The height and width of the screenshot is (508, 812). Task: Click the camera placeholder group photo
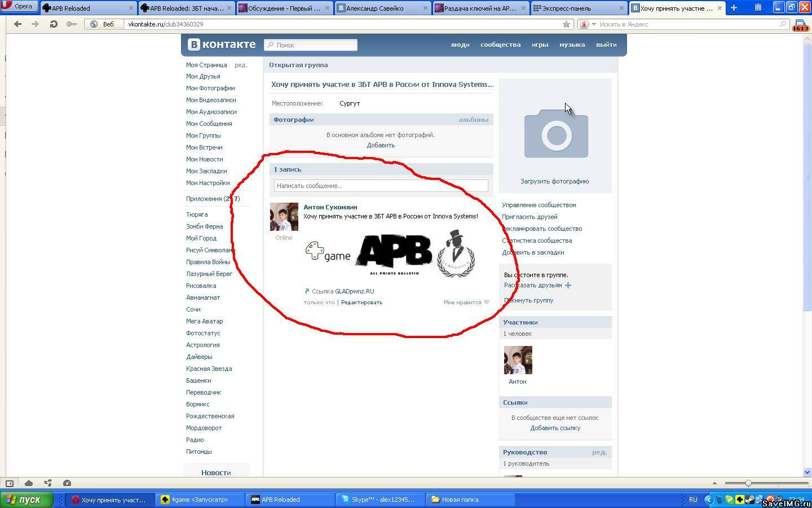click(556, 133)
